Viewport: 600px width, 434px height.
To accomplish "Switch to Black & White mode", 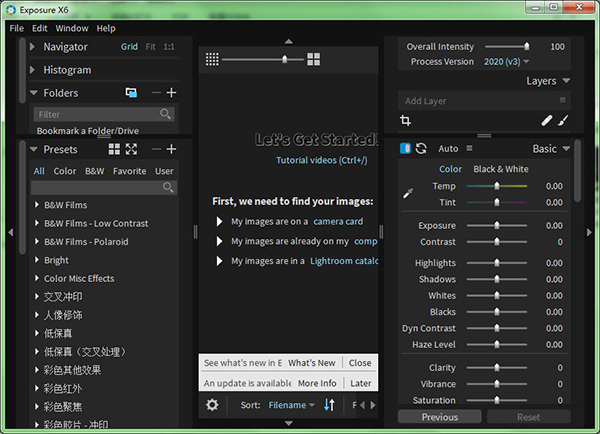I will click(501, 169).
